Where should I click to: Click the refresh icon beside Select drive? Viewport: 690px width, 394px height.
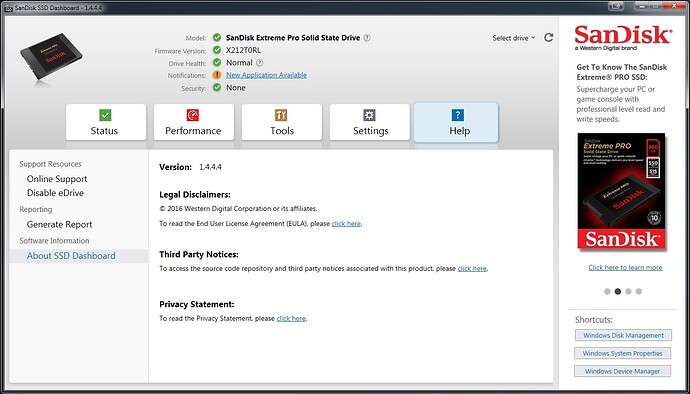point(548,37)
